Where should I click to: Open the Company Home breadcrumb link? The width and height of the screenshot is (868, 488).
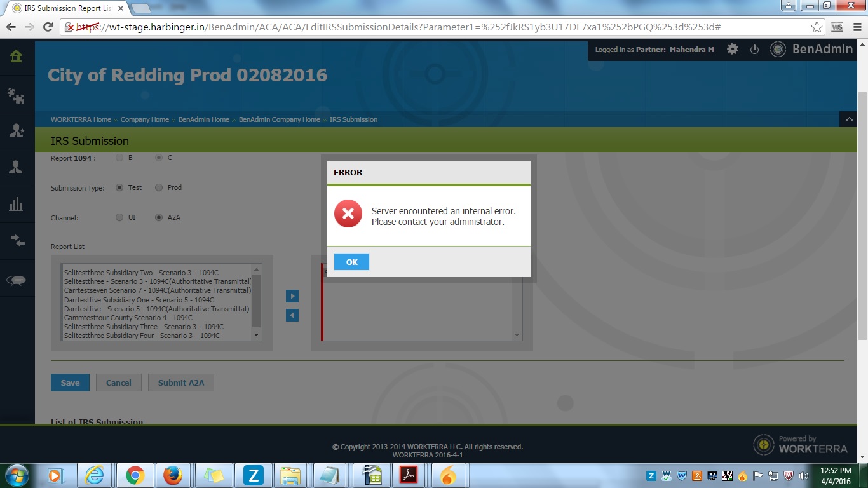145,119
